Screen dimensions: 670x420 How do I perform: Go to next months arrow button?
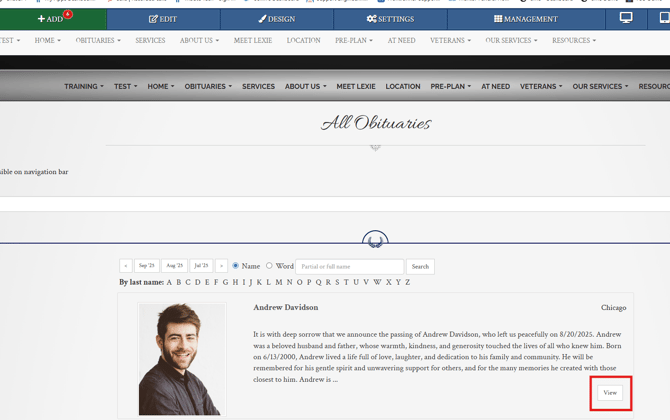click(x=222, y=266)
